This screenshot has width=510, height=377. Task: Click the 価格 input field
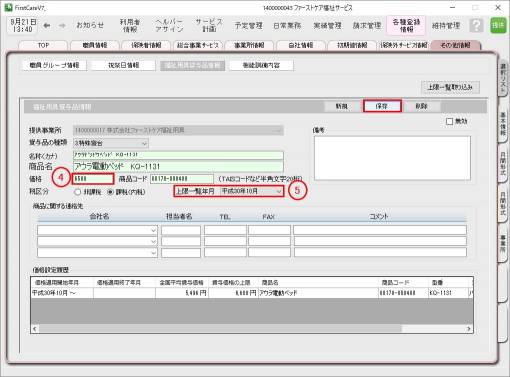click(93, 179)
